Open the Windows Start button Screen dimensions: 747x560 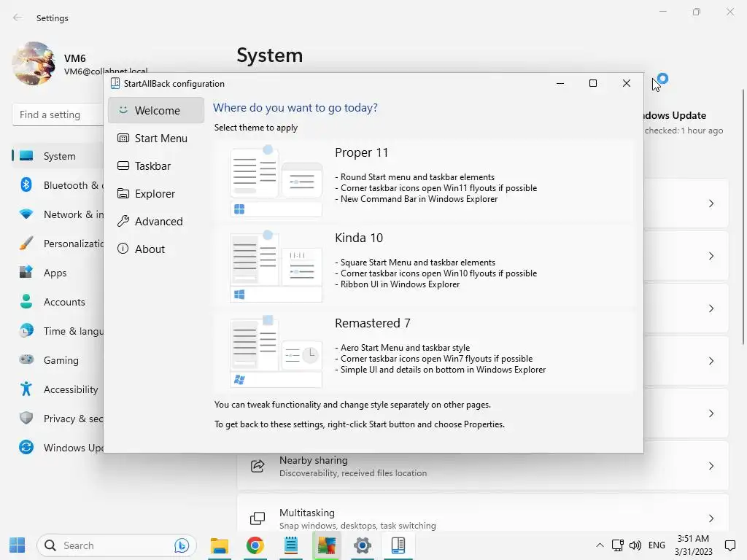coord(18,545)
